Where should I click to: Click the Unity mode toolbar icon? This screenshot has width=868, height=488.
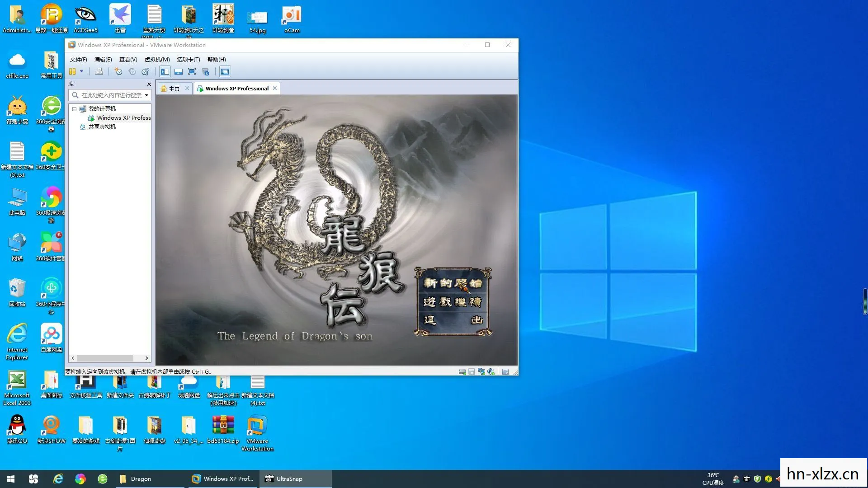coord(206,71)
